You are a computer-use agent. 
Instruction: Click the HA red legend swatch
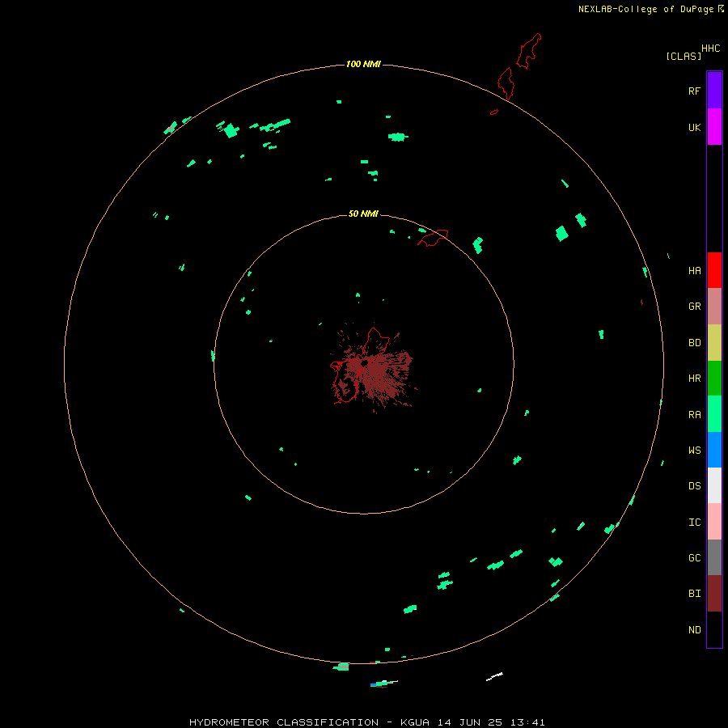click(714, 270)
